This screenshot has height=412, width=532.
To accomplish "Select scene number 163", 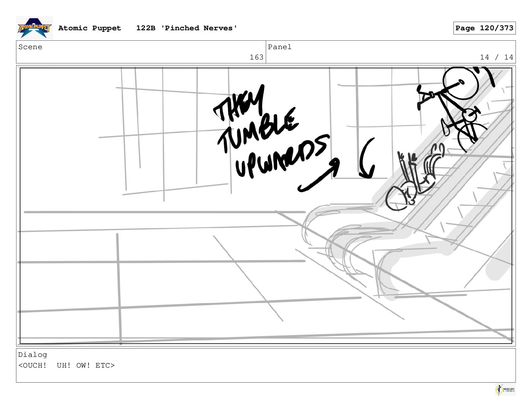I will (257, 57).
